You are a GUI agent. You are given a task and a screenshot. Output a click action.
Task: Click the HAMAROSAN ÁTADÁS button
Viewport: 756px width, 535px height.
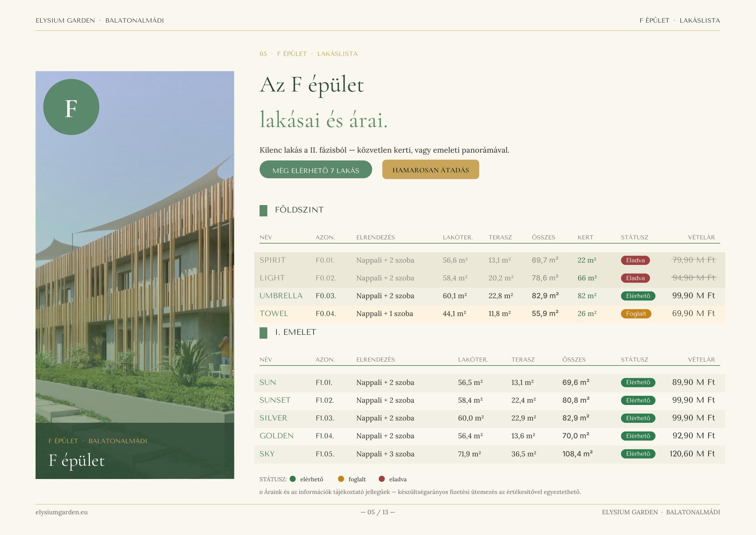tap(430, 170)
